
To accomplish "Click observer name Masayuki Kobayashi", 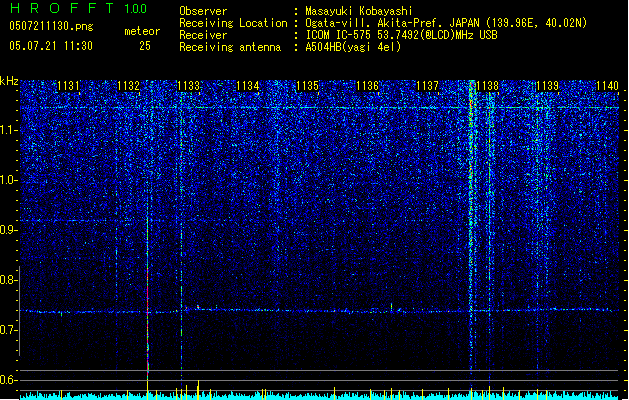I will tap(359, 11).
